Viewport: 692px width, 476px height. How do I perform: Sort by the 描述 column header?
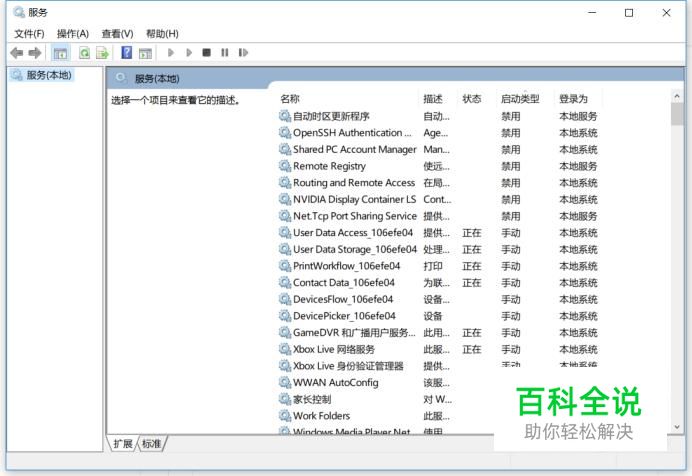pyautogui.click(x=432, y=99)
